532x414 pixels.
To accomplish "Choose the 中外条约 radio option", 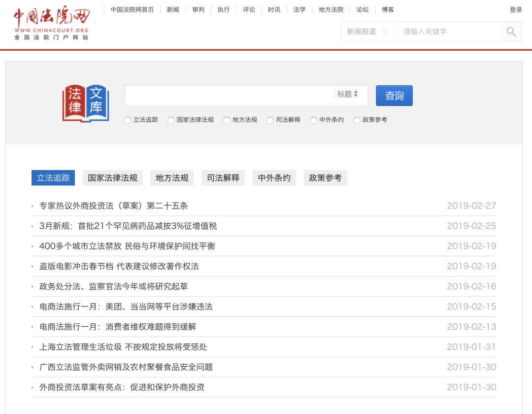I will click(x=313, y=120).
